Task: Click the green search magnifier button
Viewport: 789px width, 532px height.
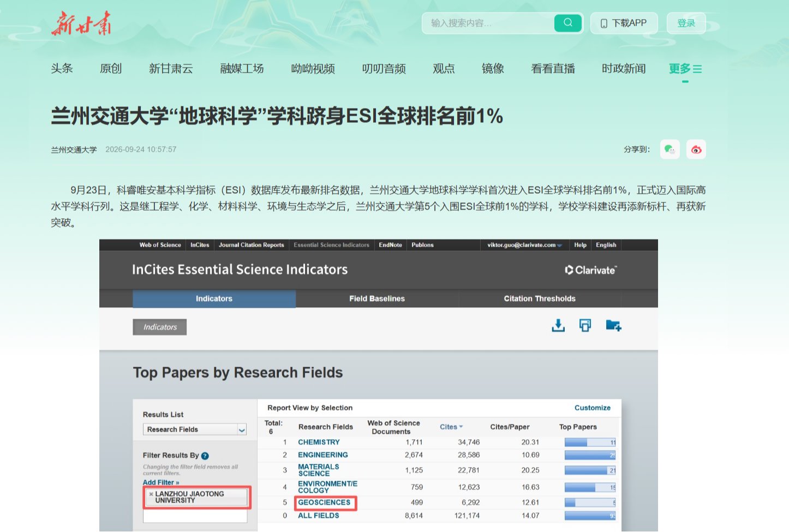Action: point(567,23)
